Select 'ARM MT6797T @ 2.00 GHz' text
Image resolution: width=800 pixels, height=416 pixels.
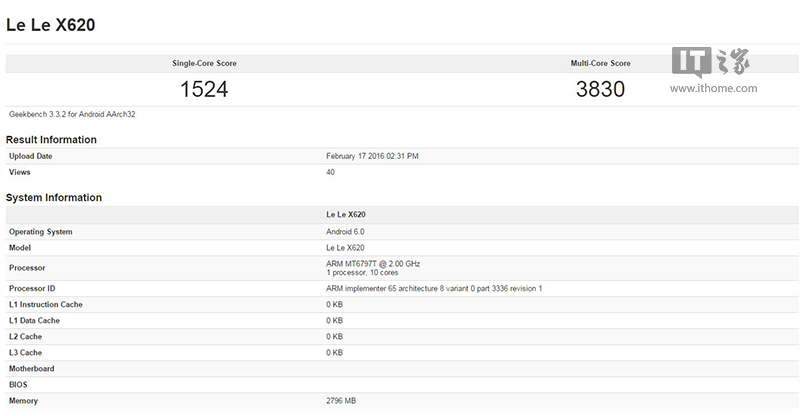pos(373,264)
